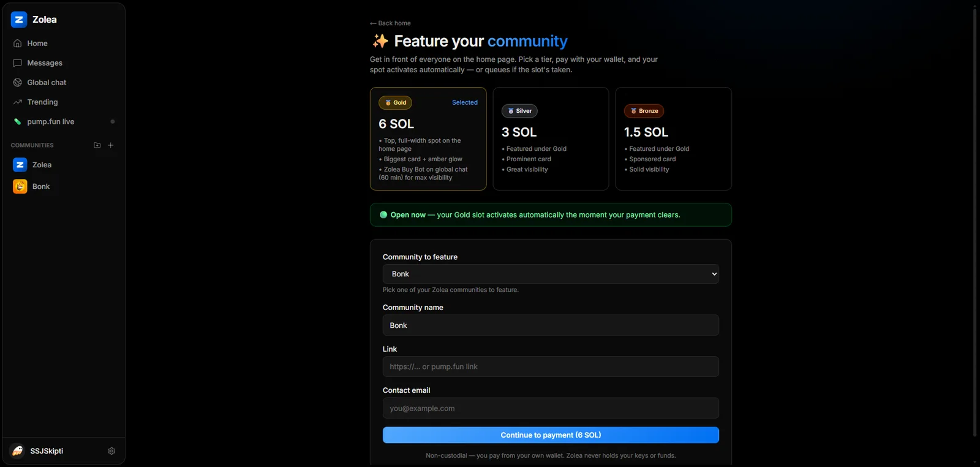Click the 'Selected' label on Gold card
Screen dimensions: 980x467
click(x=465, y=102)
